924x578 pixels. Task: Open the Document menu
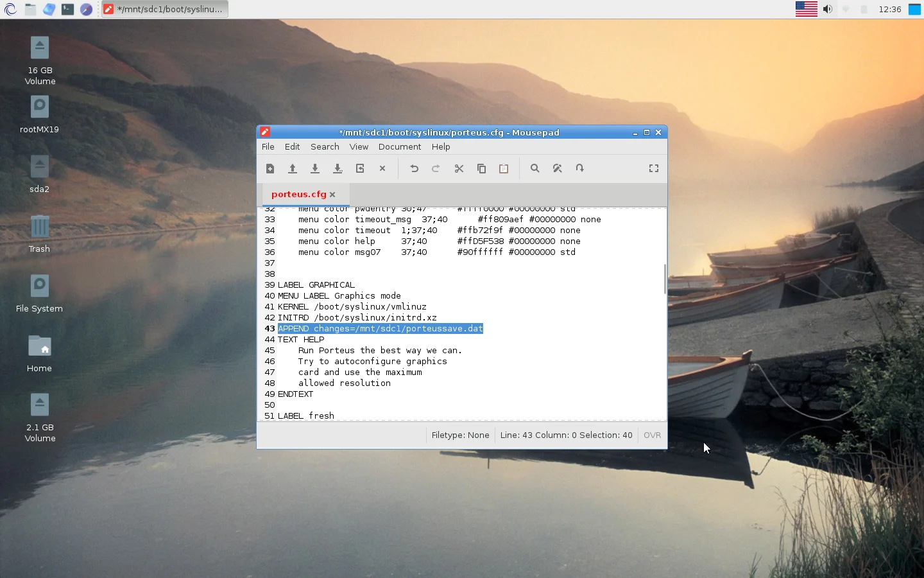[x=399, y=146]
